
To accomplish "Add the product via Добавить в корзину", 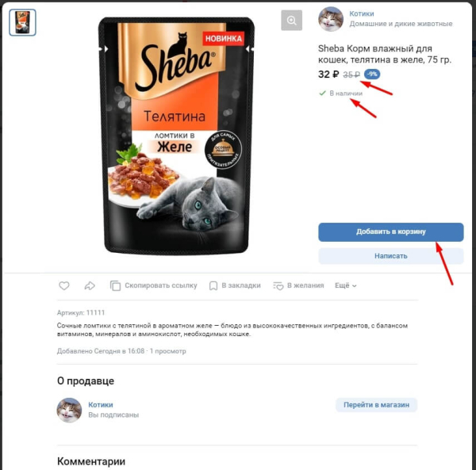I will point(390,232).
